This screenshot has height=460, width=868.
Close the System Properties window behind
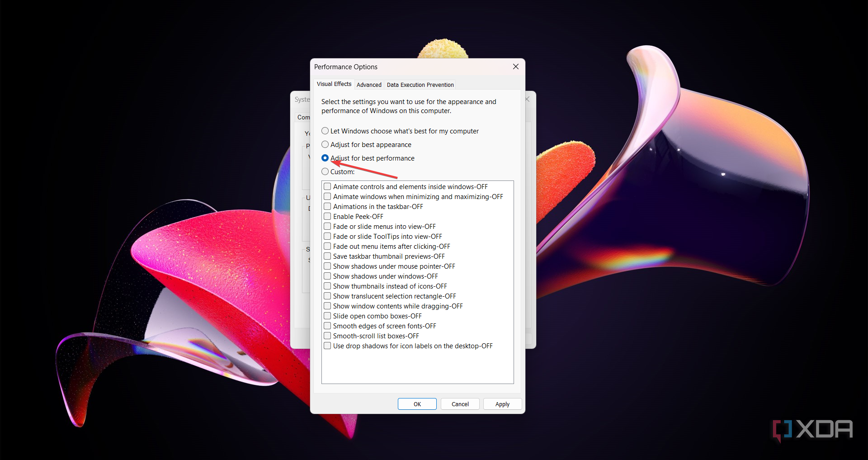click(528, 99)
